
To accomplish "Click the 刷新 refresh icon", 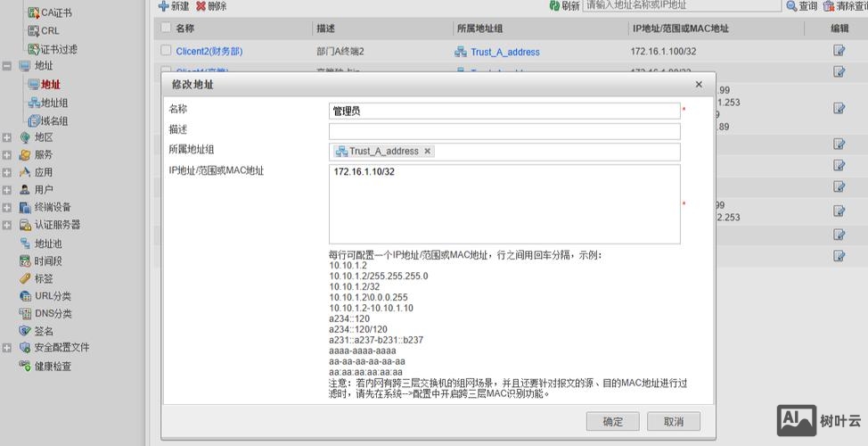I will coord(554,5).
